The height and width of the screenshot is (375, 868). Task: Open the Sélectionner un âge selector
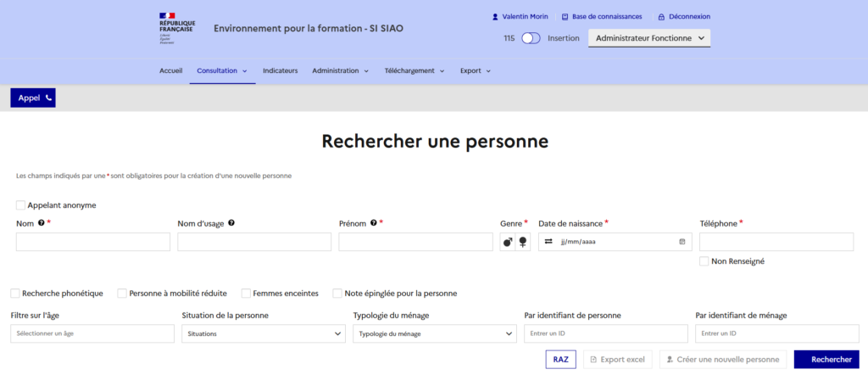tap(92, 334)
